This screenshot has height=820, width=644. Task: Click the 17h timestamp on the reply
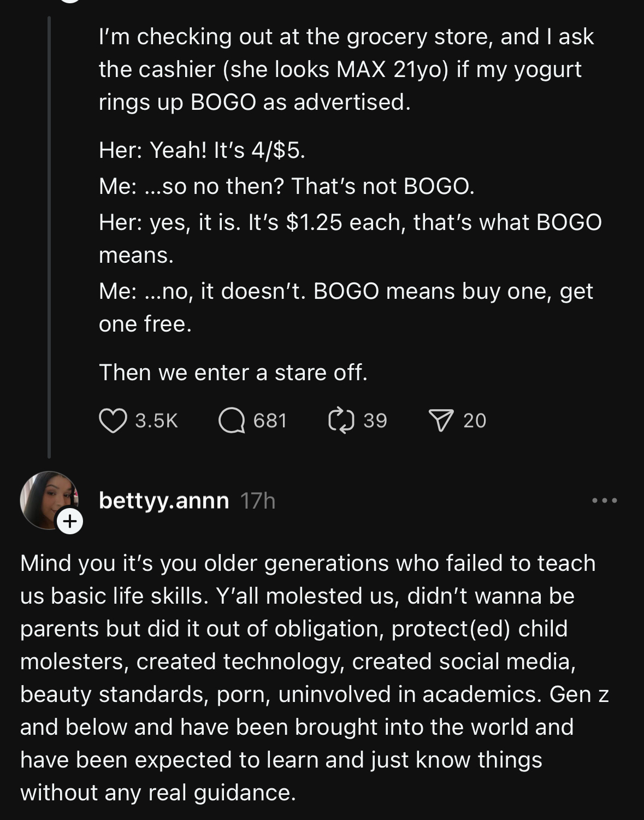coord(258,500)
